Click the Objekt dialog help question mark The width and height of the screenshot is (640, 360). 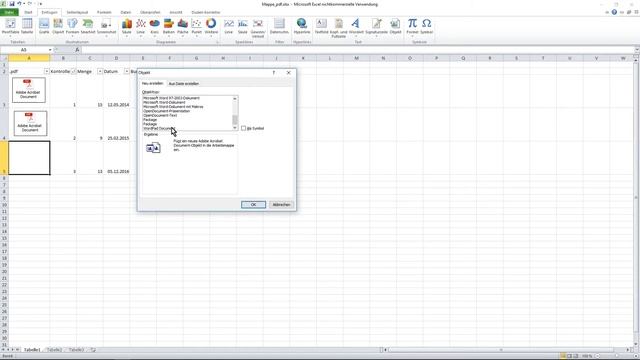click(274, 73)
